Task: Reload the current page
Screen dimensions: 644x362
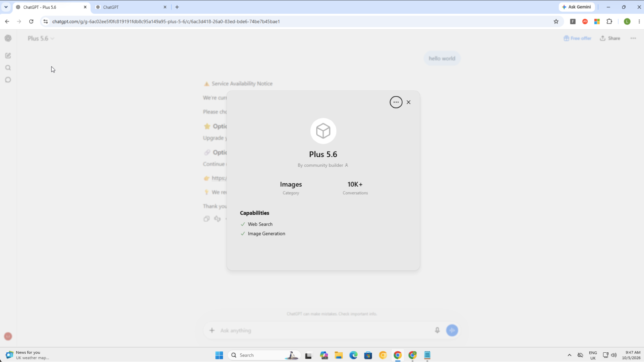Action: 31,22
